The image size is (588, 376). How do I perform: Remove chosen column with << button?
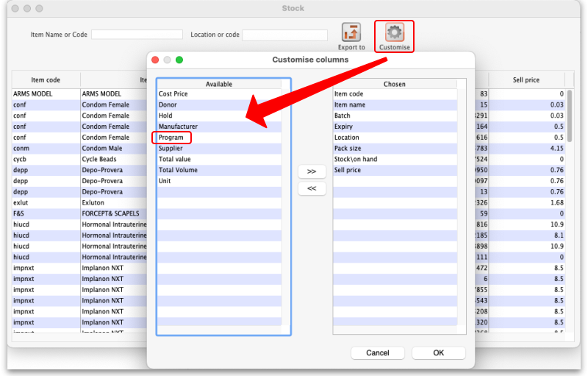tap(312, 188)
